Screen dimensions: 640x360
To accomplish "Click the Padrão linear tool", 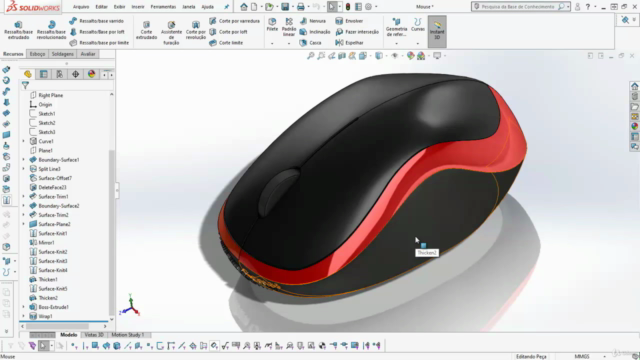I will (289, 27).
